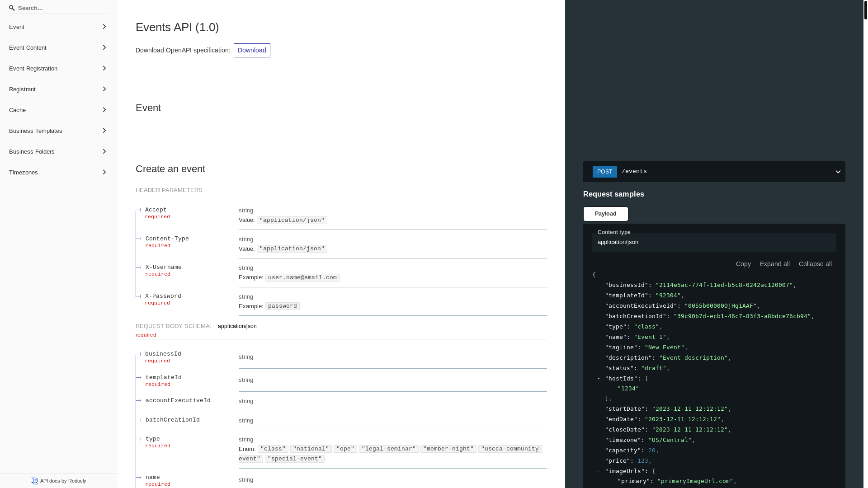Open Registrant in sidebar
868x488 pixels.
click(x=59, y=89)
